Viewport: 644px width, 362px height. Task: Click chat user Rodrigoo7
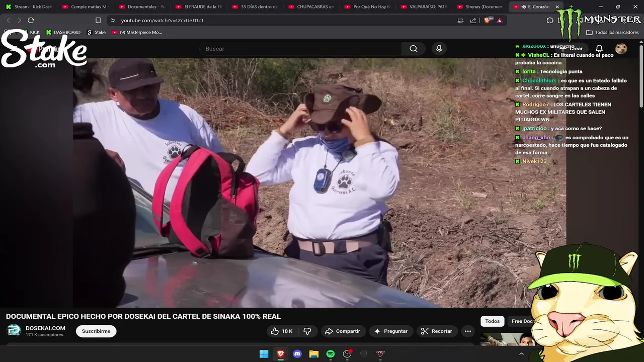coord(536,105)
